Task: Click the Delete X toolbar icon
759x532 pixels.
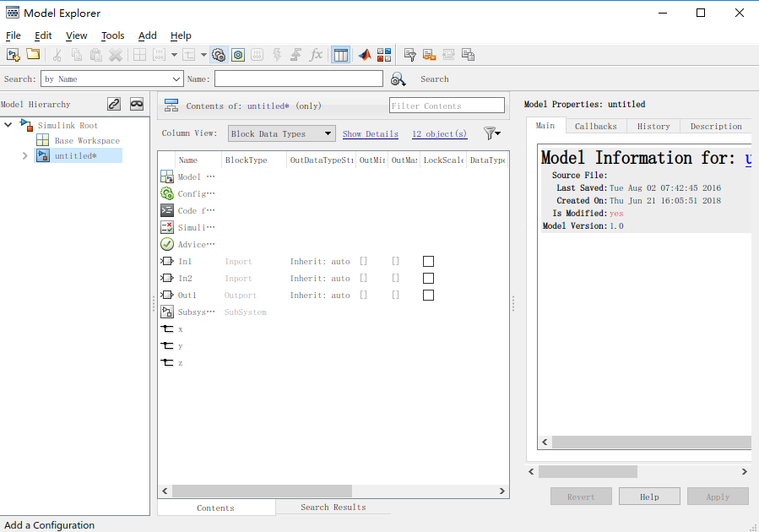Action: coord(115,55)
